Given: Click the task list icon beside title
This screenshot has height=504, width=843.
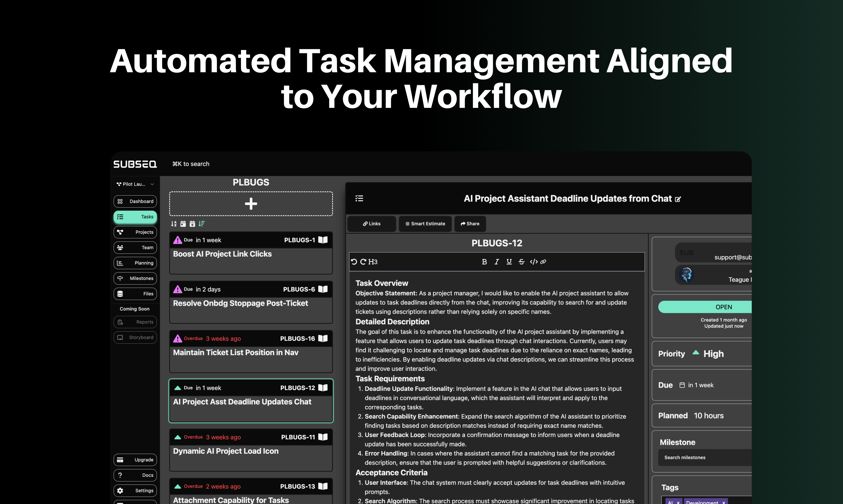Looking at the screenshot, I should click(359, 198).
